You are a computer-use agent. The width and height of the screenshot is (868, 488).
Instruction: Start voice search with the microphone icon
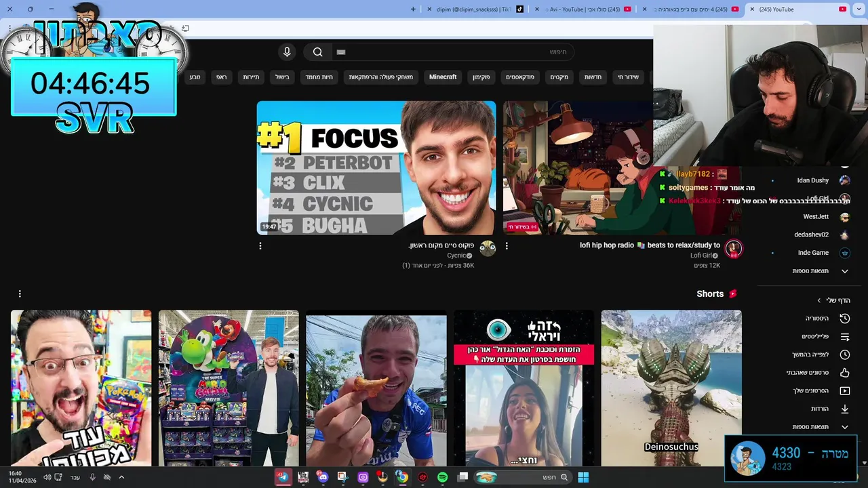coord(287,52)
